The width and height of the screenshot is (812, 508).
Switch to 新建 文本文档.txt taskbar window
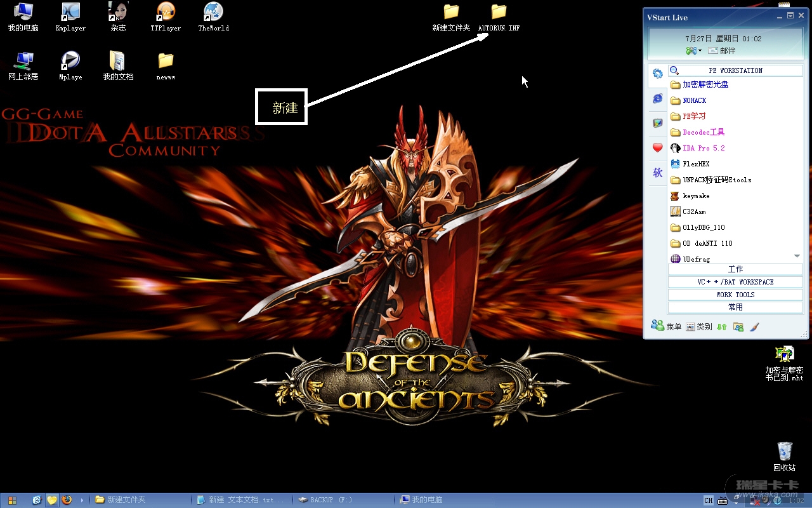pos(242,500)
